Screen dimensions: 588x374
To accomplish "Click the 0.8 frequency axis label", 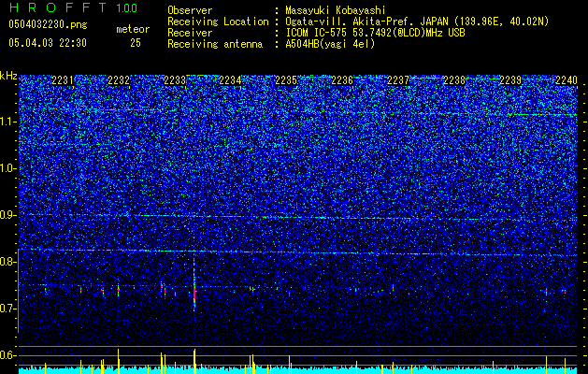I will [x=7, y=262].
